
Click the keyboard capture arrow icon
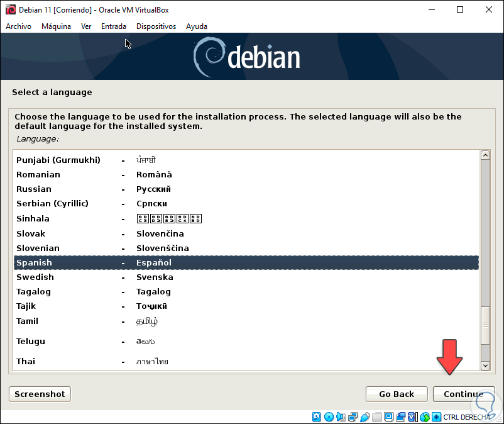tap(436, 417)
